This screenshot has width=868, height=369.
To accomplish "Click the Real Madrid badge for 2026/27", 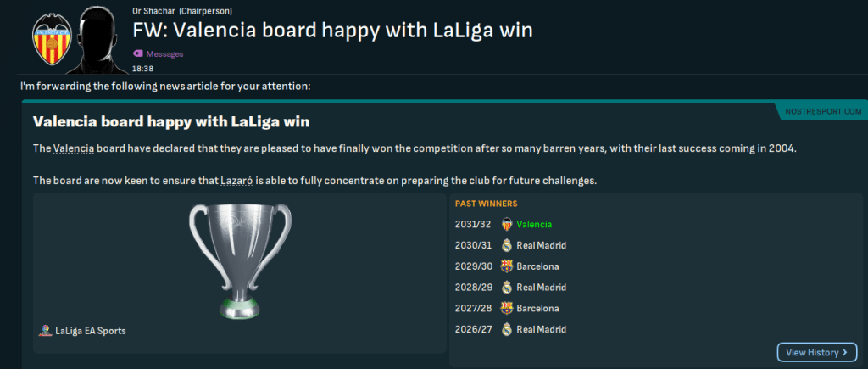I will click(x=507, y=329).
